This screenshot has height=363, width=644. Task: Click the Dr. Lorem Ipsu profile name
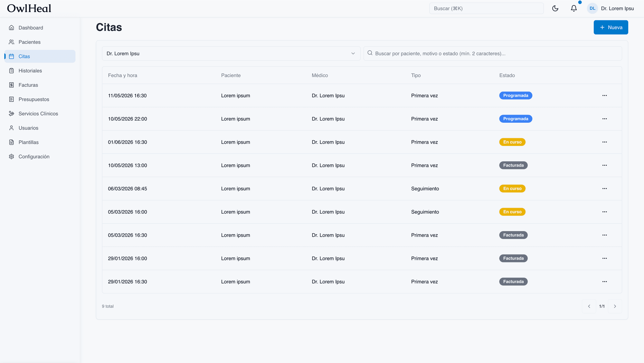point(617,8)
